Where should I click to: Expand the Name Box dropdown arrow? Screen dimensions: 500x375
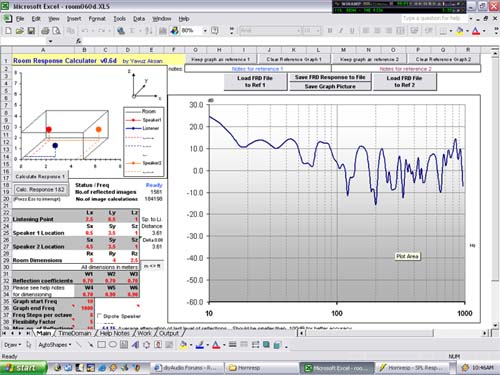pos(50,41)
